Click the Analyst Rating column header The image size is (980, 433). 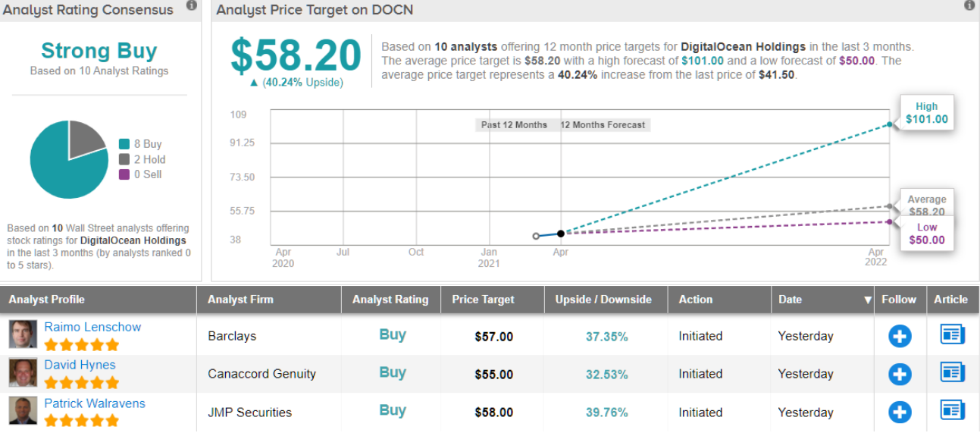[x=390, y=300]
